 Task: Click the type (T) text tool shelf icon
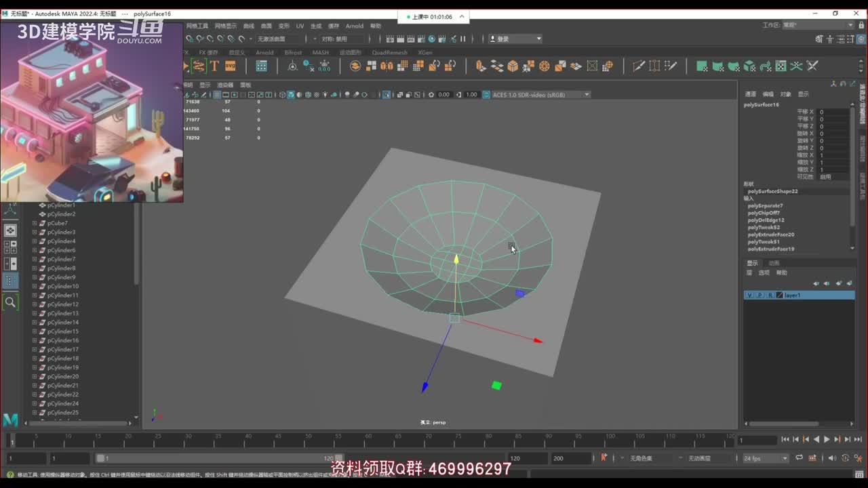(x=214, y=66)
